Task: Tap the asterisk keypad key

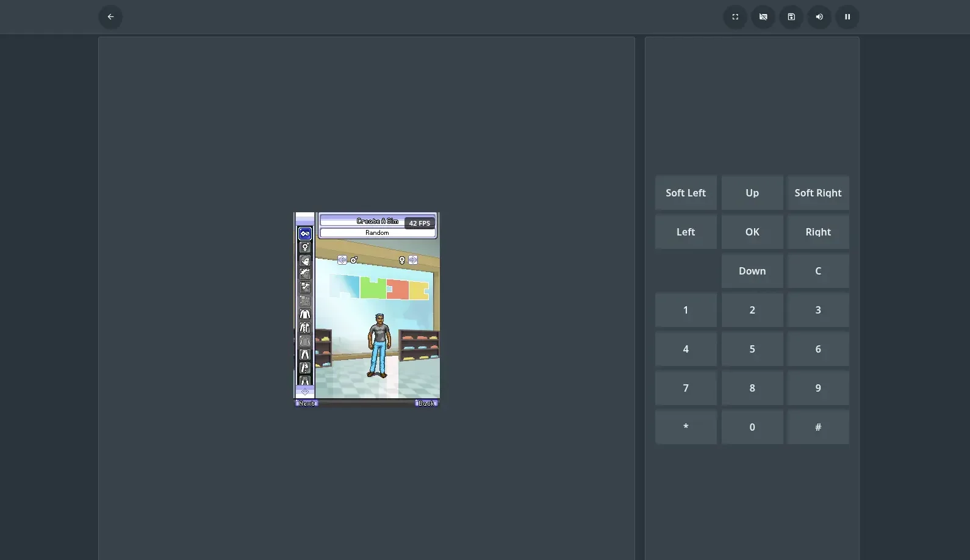Action: click(686, 427)
